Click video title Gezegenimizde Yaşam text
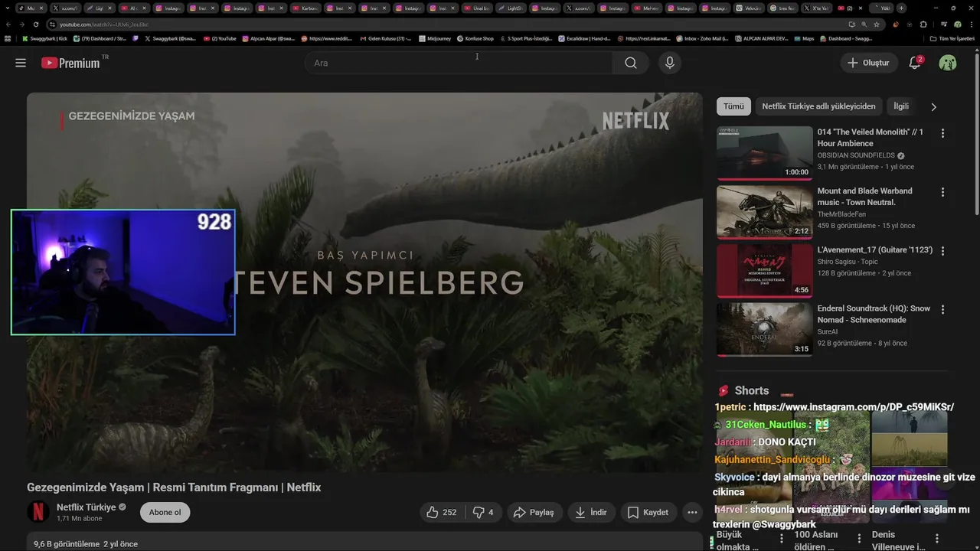 tap(174, 487)
